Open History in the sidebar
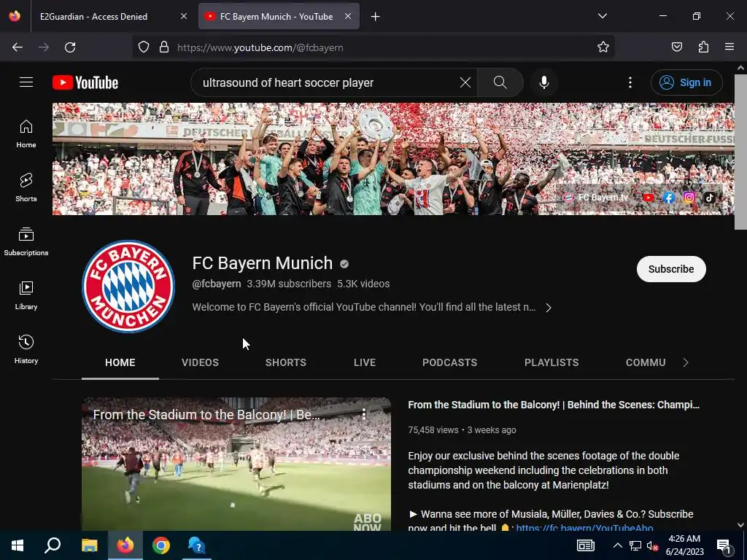This screenshot has width=747, height=560. click(26, 349)
